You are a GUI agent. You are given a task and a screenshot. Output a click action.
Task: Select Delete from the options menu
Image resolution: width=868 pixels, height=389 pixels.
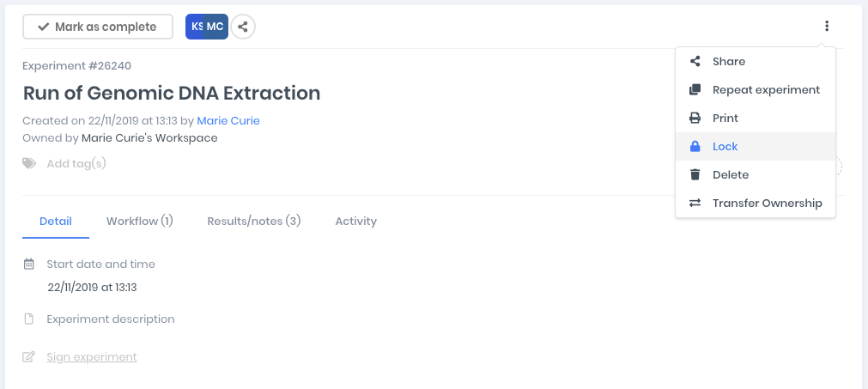(x=730, y=175)
